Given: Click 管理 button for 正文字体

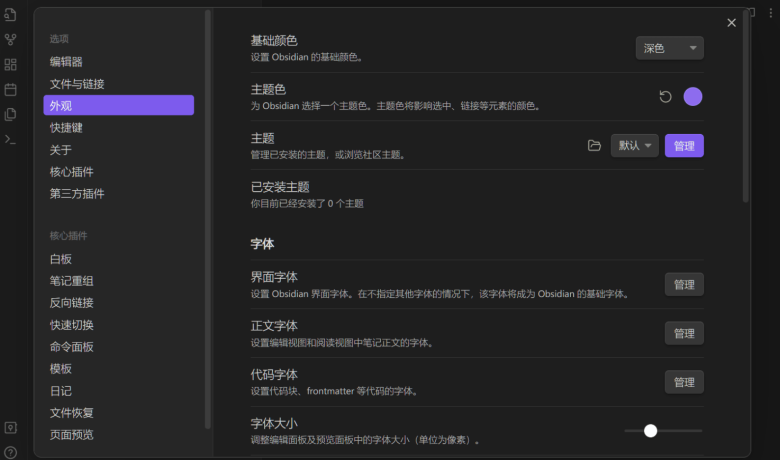Looking at the screenshot, I should coord(684,333).
